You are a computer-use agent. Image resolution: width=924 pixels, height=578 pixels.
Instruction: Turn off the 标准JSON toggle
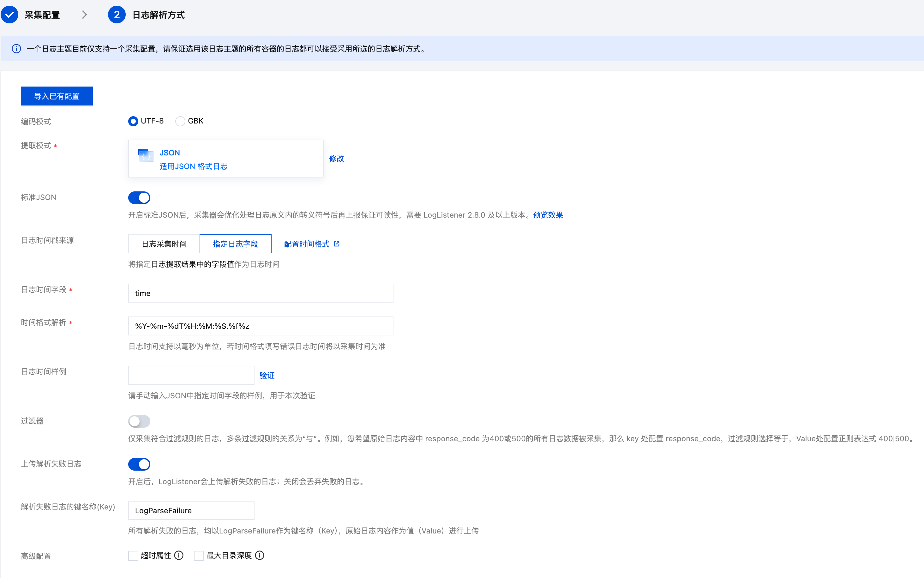(139, 198)
